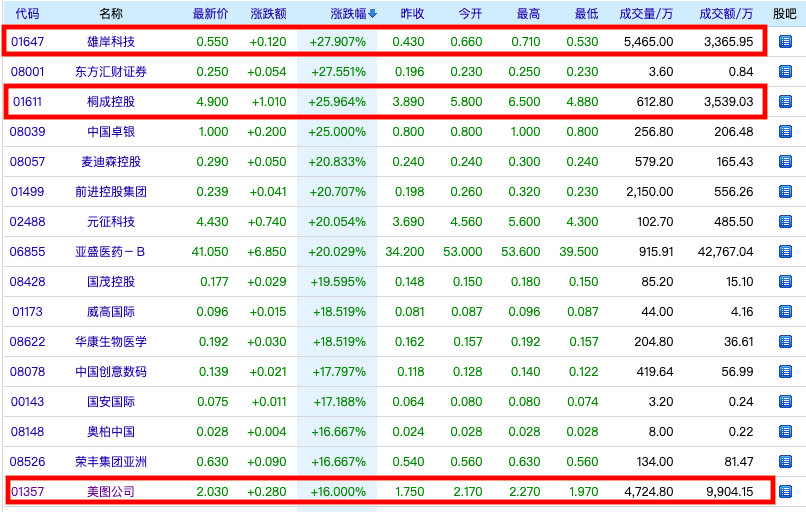Open stock forum icon for 国茂控股

click(785, 281)
